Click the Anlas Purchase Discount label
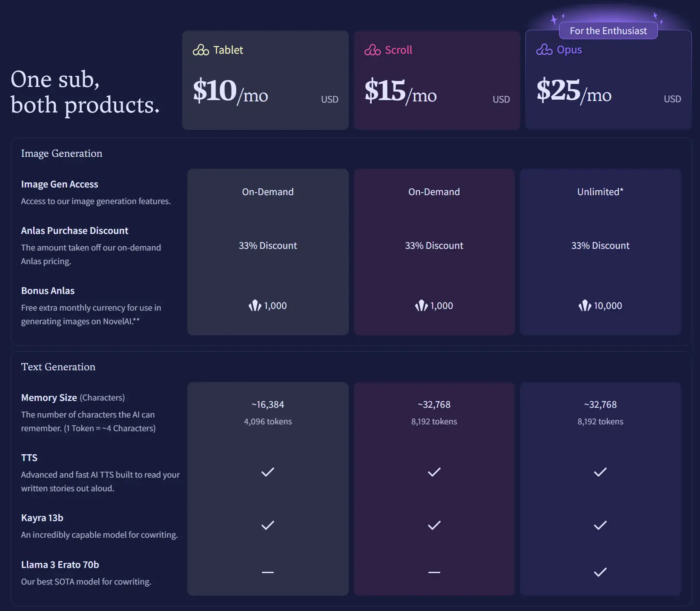This screenshot has width=700, height=611. pyautogui.click(x=75, y=231)
